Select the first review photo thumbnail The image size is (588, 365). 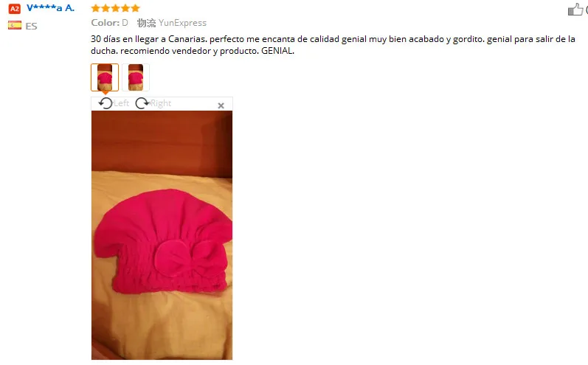105,77
